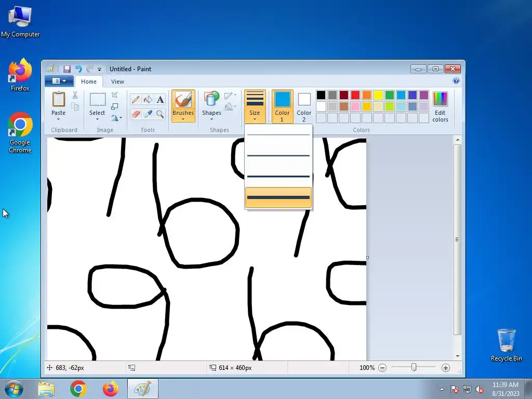The width and height of the screenshot is (532, 399).
Task: Choose the thinnest line size option
Action: point(278,135)
